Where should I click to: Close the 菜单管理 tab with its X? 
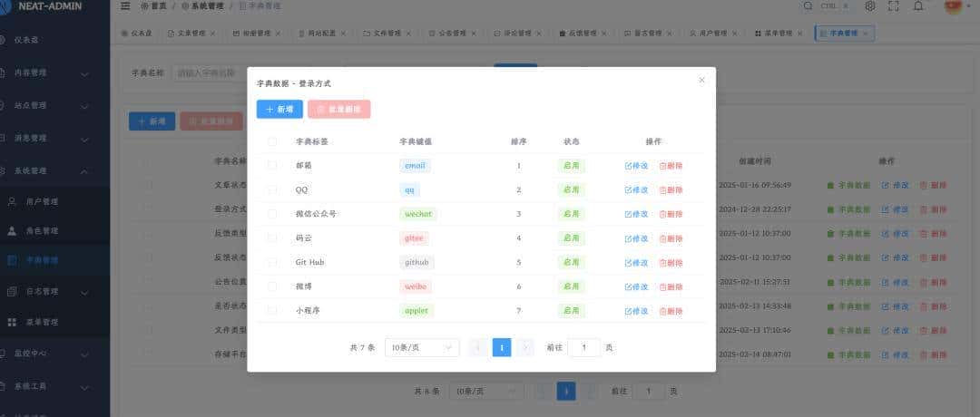[x=800, y=33]
